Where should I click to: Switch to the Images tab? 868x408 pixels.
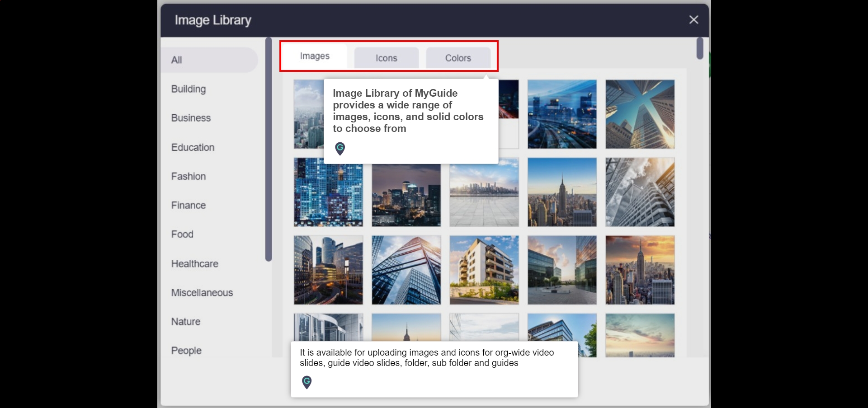tap(315, 56)
